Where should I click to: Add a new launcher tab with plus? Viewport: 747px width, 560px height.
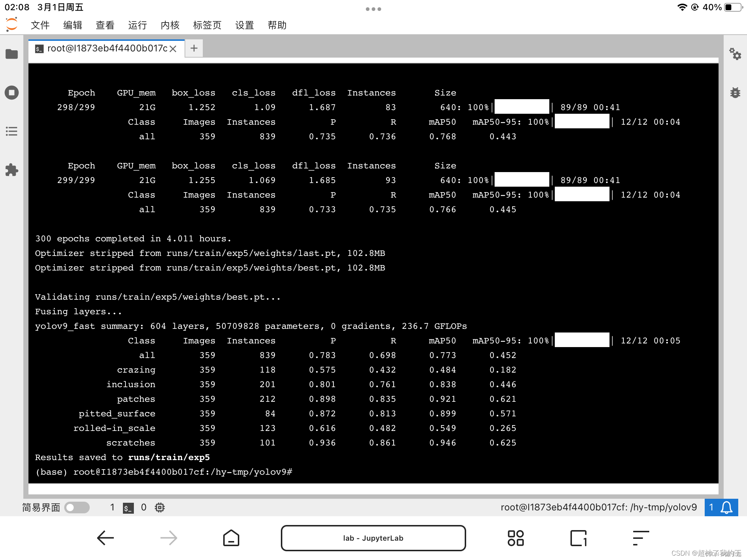point(194,48)
